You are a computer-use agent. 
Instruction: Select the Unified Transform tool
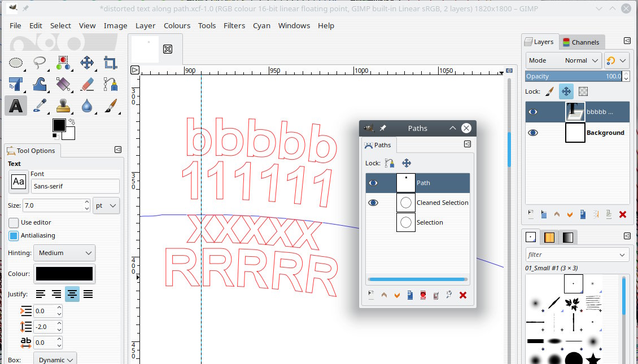pos(16,85)
